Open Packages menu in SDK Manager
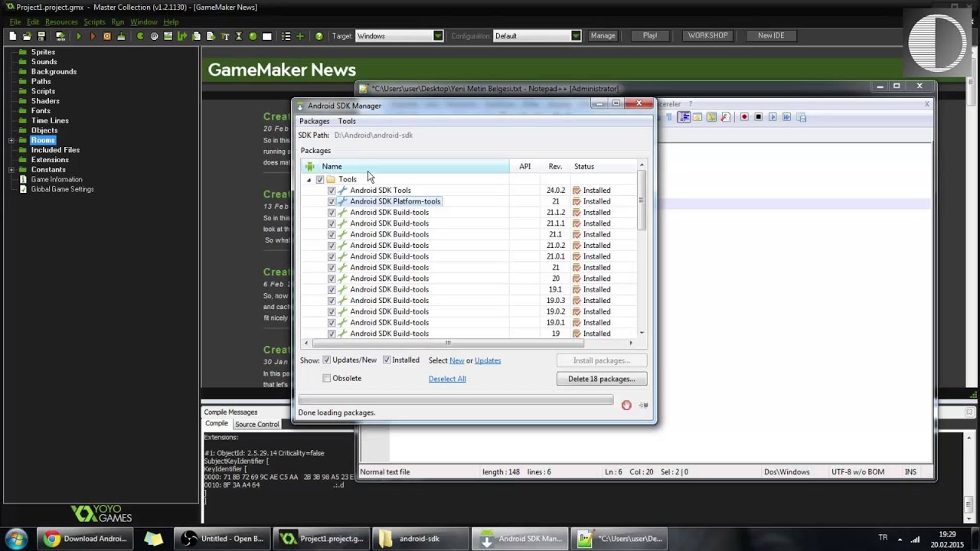Image resolution: width=980 pixels, height=551 pixels. point(314,121)
